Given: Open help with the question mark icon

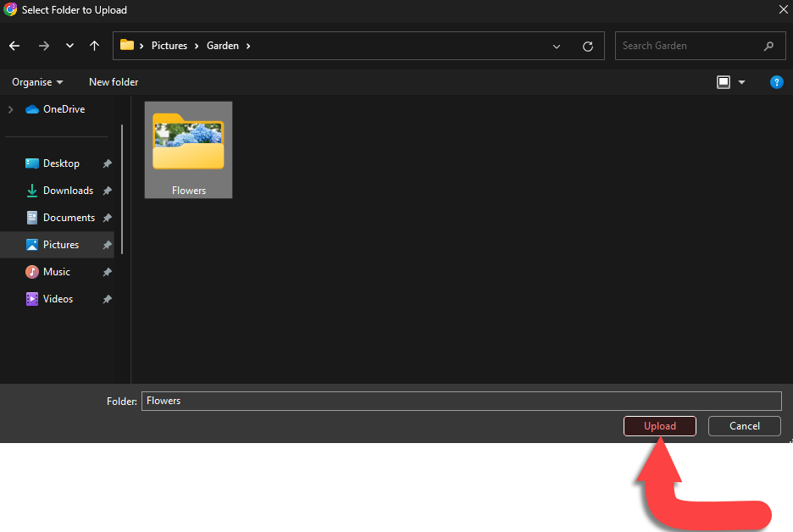Looking at the screenshot, I should [x=776, y=82].
